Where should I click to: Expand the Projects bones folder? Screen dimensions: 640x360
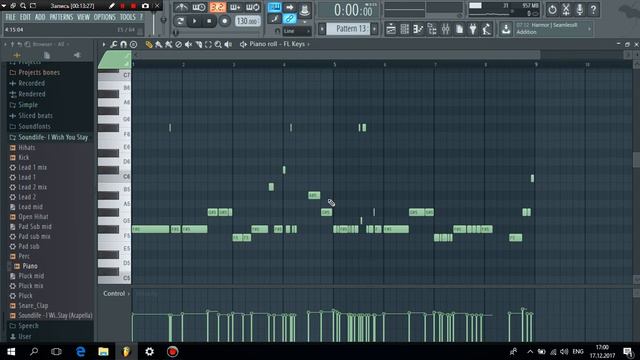point(39,73)
